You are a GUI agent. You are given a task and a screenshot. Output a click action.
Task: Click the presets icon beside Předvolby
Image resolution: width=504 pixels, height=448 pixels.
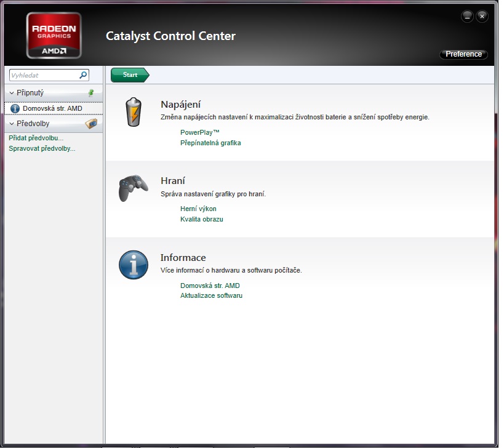point(91,123)
